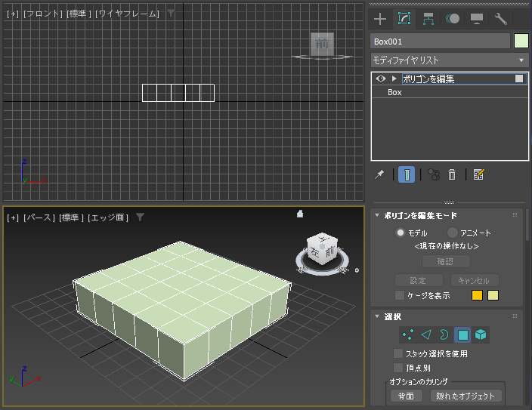532x410 pixels.
Task: Collapse the ポリゴンを編集モード rollout
Action: (377, 215)
